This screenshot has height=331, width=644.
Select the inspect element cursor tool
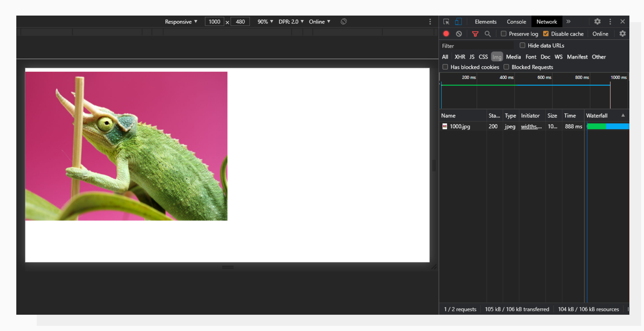click(x=446, y=21)
